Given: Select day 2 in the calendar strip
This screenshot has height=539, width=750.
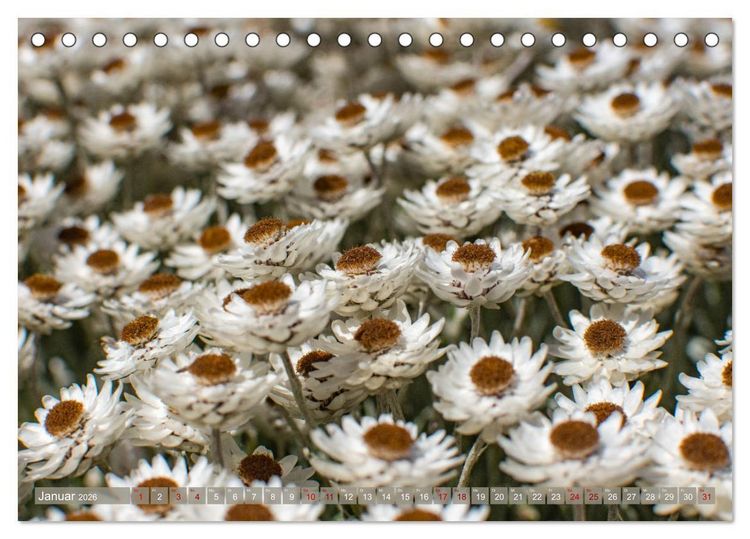Looking at the screenshot, I should 159,496.
